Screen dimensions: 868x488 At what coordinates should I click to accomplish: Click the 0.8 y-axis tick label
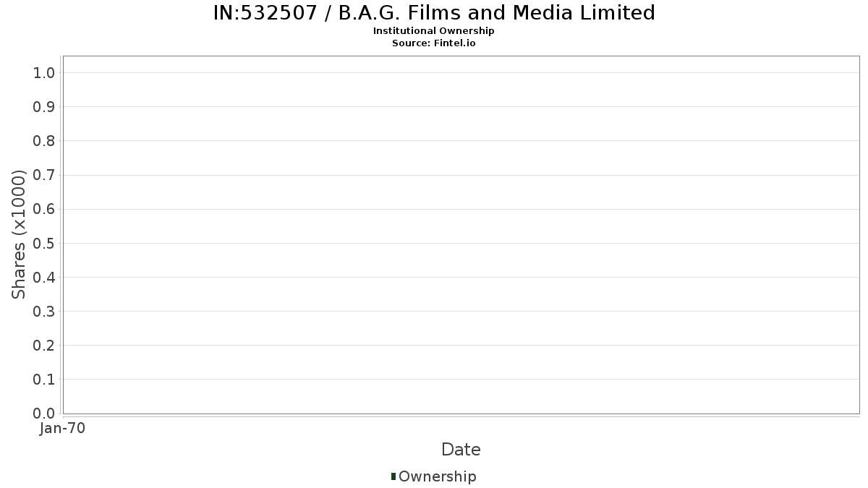(44, 141)
